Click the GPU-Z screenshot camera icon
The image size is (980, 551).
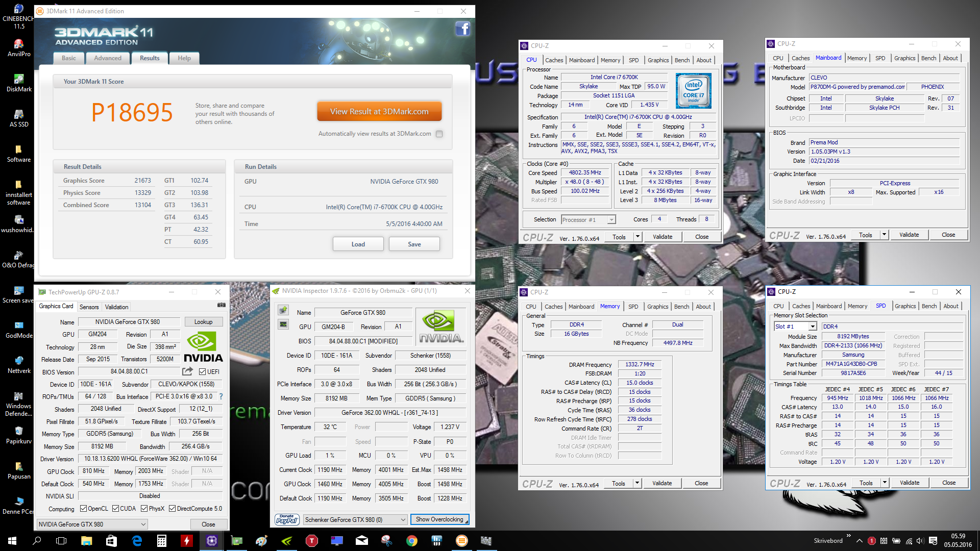click(x=222, y=305)
